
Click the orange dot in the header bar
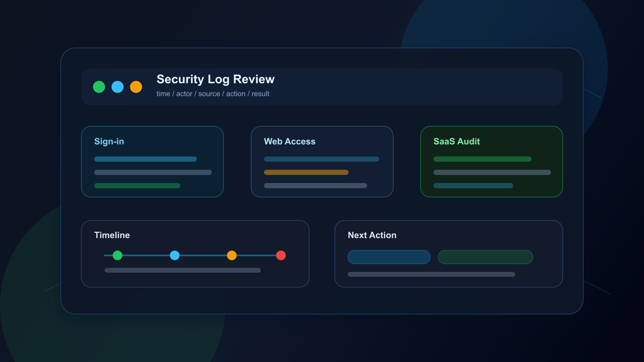click(x=136, y=87)
